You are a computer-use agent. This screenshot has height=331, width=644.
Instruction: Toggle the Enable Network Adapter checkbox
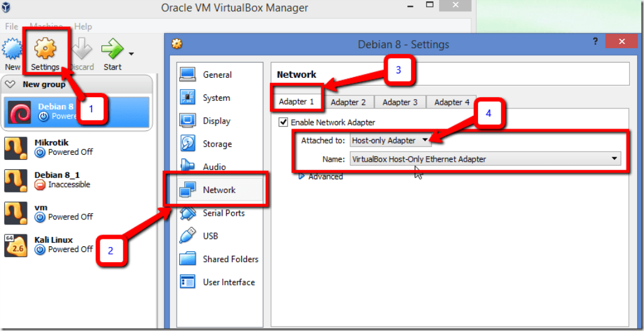coord(283,122)
